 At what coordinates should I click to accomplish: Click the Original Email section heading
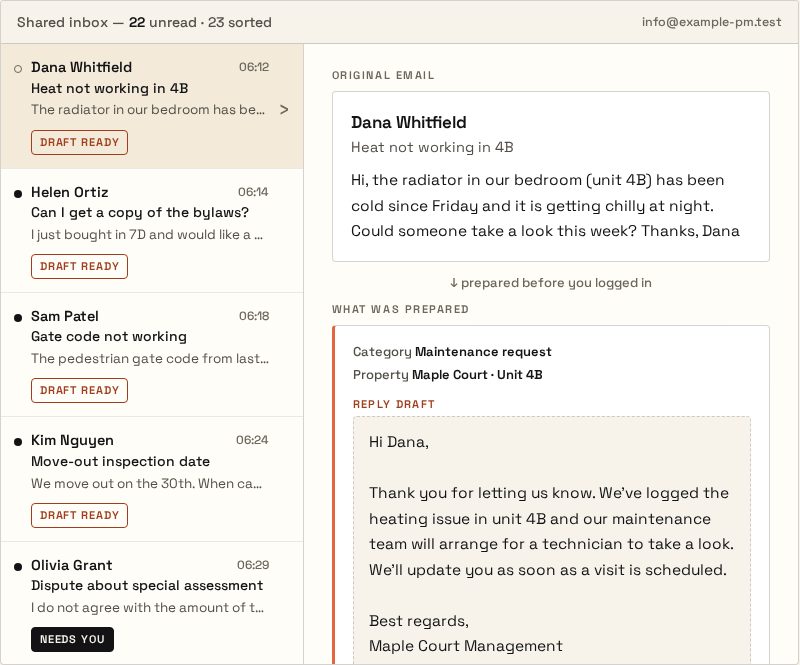pos(383,76)
